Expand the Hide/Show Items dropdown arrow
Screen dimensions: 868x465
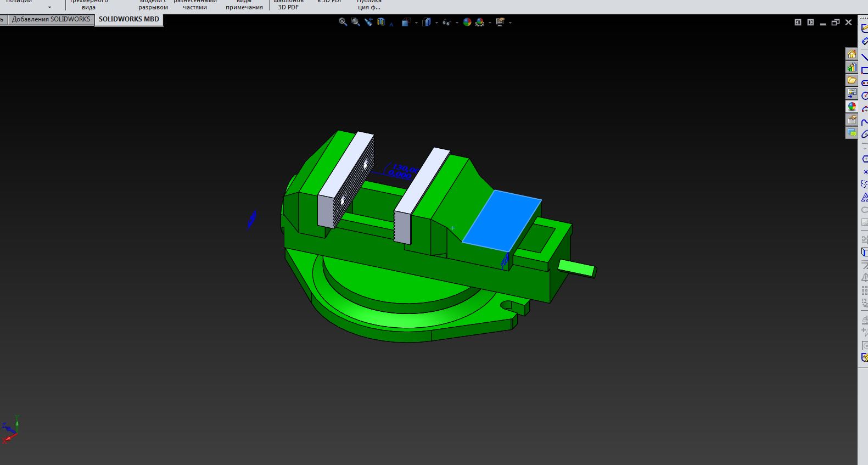[x=457, y=23]
